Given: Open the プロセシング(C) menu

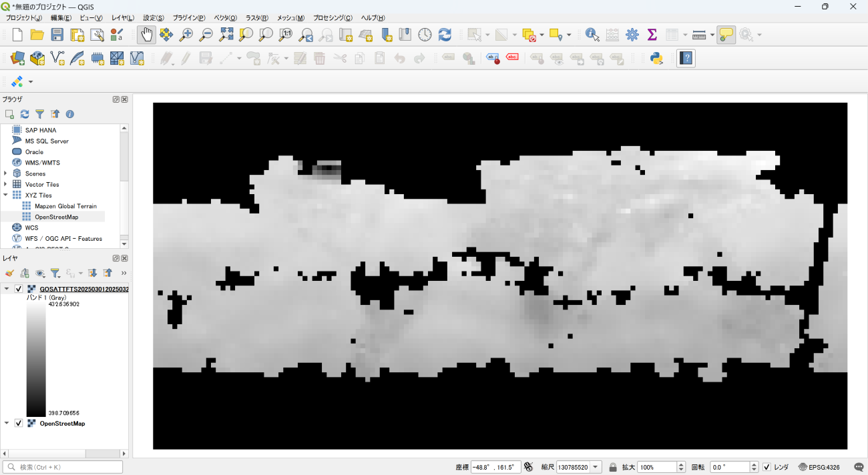Looking at the screenshot, I should [x=333, y=18].
